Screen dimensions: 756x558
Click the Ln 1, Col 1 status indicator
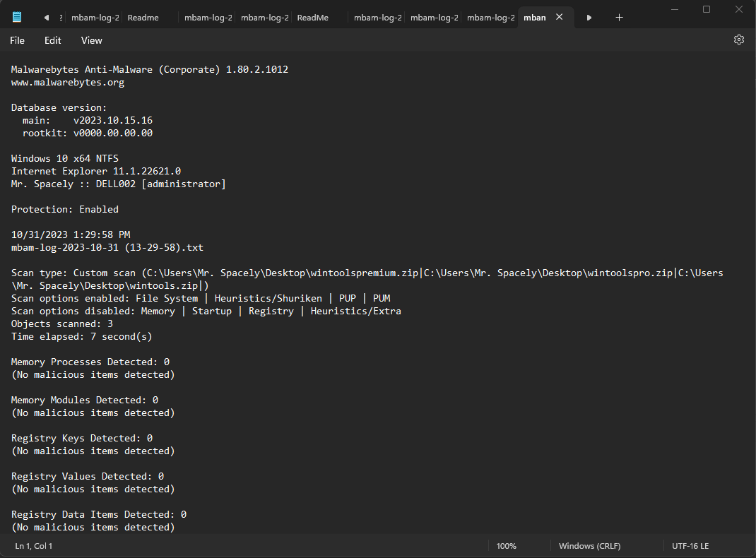(34, 546)
